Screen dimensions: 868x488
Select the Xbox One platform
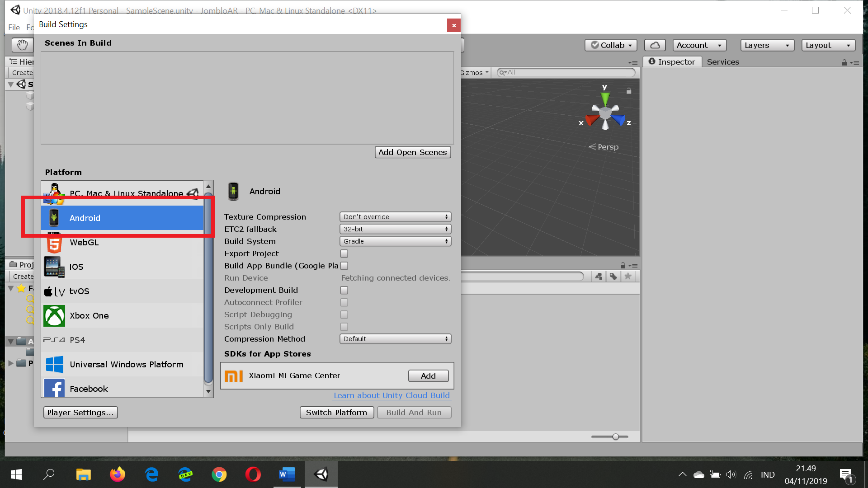[x=89, y=316]
